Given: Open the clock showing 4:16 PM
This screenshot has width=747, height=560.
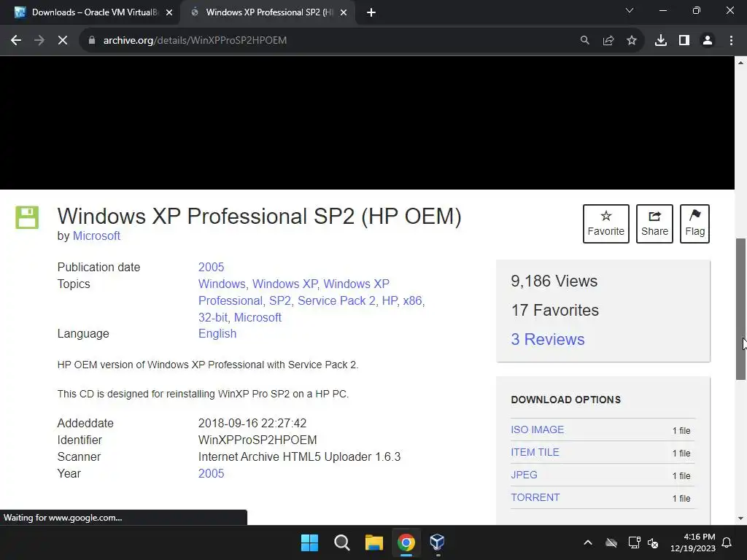Looking at the screenshot, I should [693, 542].
